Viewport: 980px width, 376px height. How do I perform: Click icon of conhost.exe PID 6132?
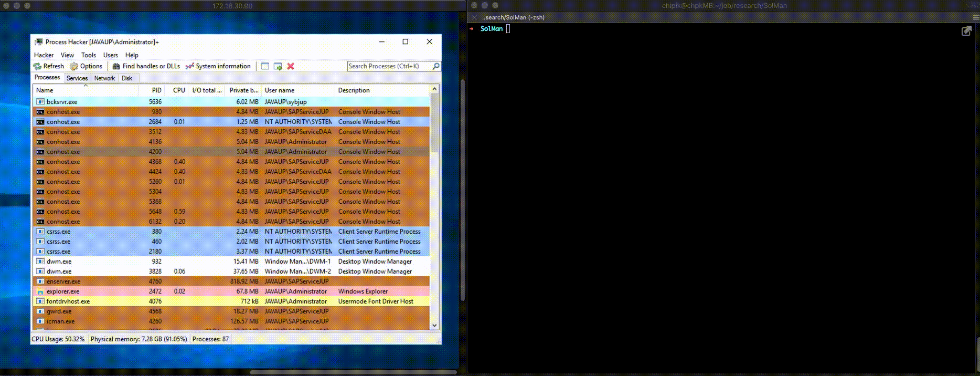pyautogui.click(x=40, y=222)
